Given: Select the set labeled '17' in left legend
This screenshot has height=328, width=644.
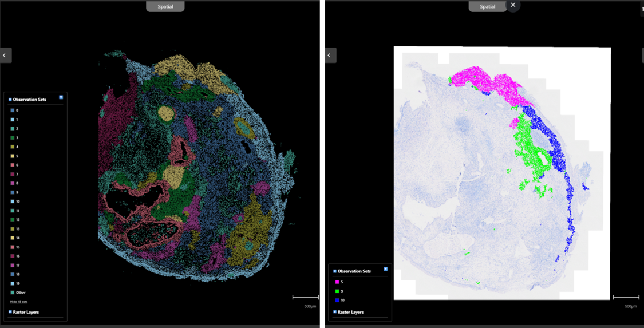Looking at the screenshot, I should pos(18,265).
